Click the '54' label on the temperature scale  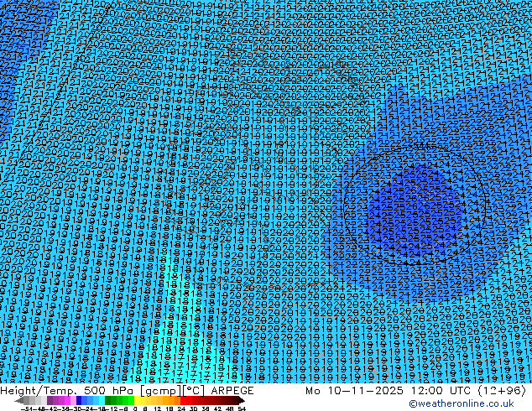pyautogui.click(x=242, y=408)
